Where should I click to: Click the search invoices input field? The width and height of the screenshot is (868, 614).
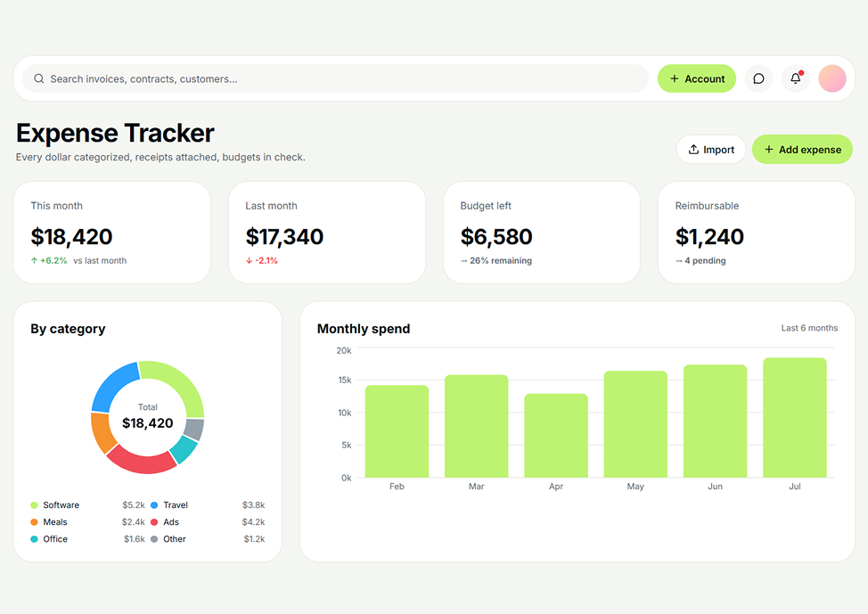335,78
